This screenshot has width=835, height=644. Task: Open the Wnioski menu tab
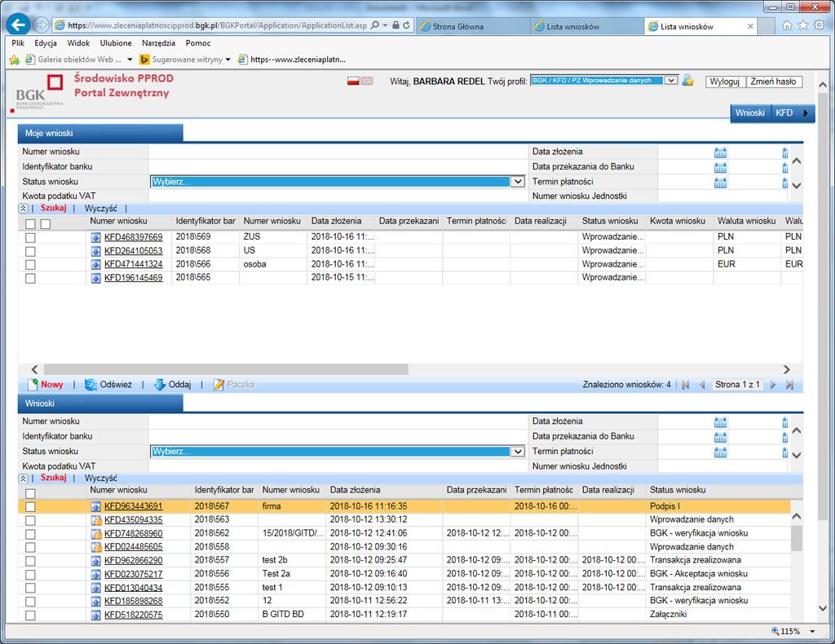(x=750, y=112)
